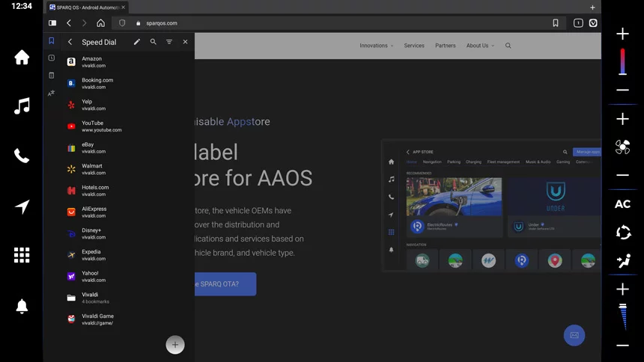
Task: Decrease temperature with minus below thermometer
Action: [x=622, y=90]
